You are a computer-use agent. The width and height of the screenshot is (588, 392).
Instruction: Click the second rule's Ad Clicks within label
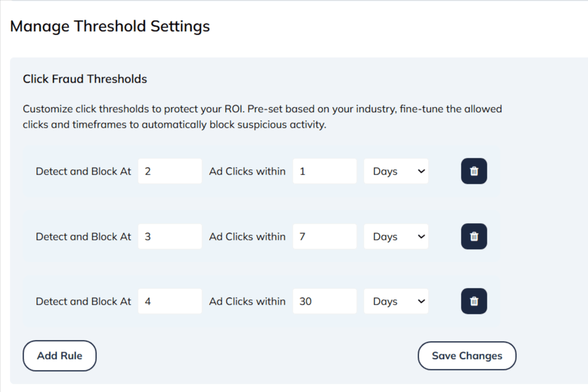(247, 236)
